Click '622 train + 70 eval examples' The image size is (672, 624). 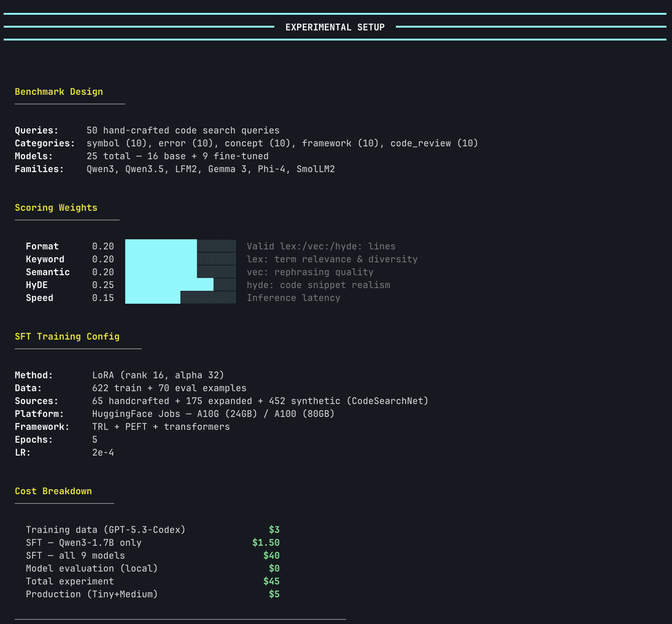(169, 388)
